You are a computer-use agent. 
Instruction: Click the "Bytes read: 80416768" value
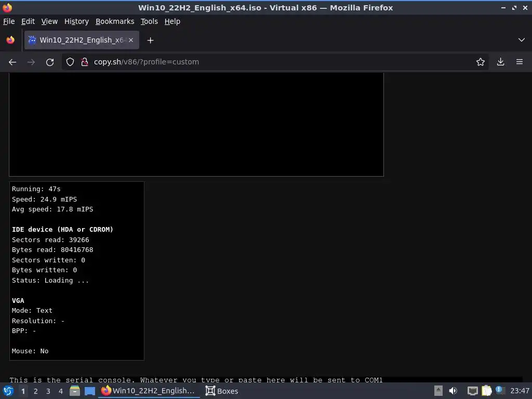coord(52,250)
